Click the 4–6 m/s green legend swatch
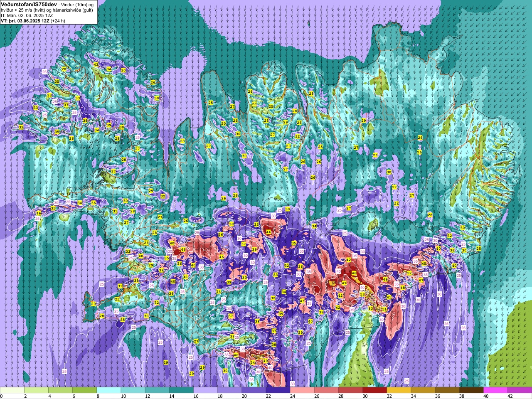This screenshot has height=399, width=532. point(60,390)
